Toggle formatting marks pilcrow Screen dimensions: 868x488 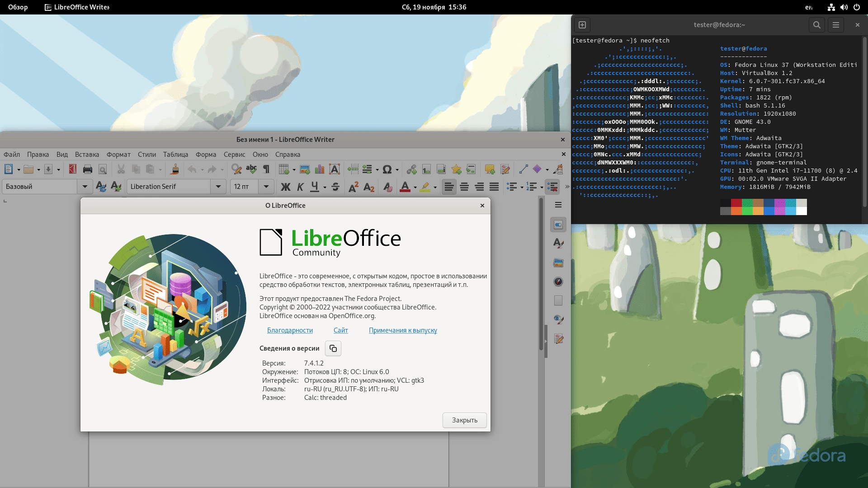[x=266, y=169]
